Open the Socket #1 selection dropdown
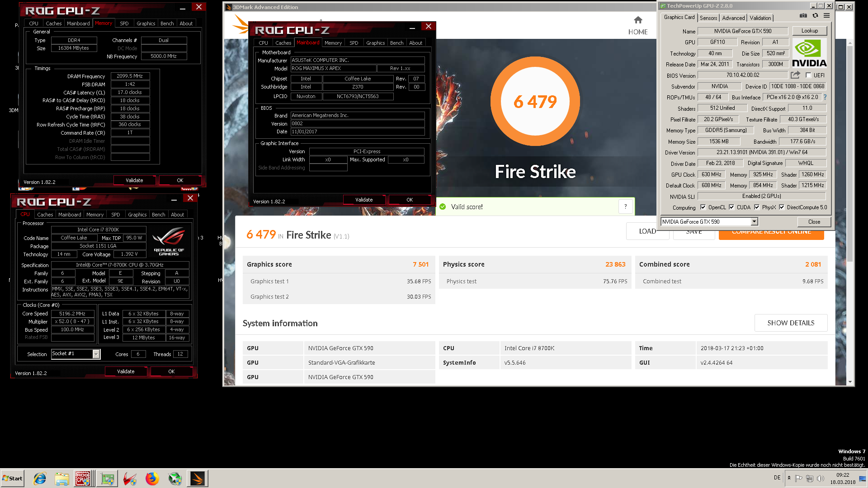The image size is (868, 488). click(x=96, y=354)
